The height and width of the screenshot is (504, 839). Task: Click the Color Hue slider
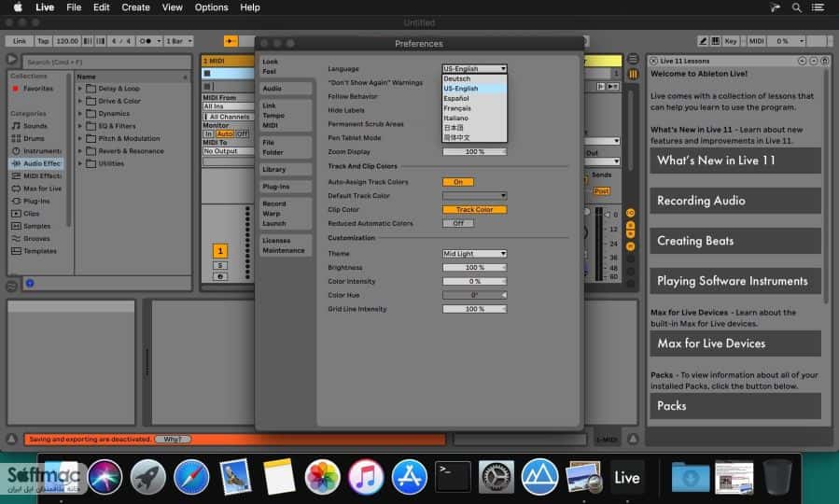pyautogui.click(x=475, y=295)
